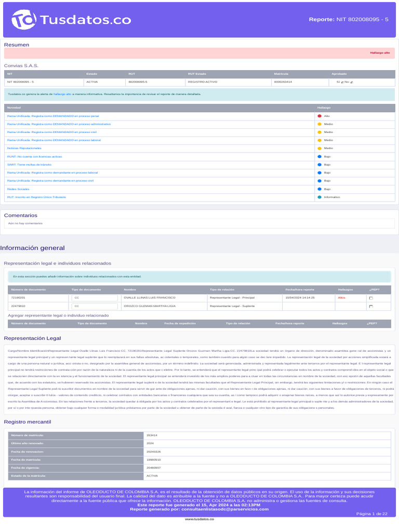This screenshot has width=399, height=532.
Task: Open DEMANDADO en proceso penal finding
Action: pos(53,116)
